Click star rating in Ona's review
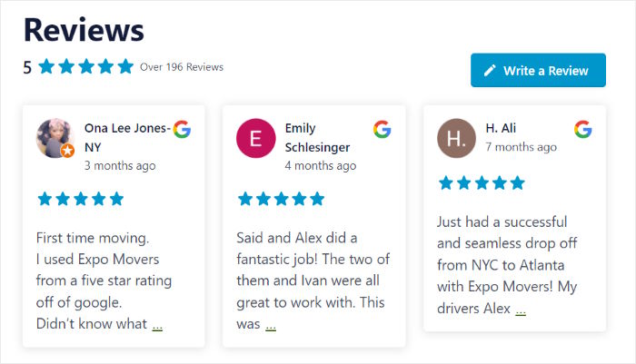Screen dimensions: 636x364 (80, 198)
